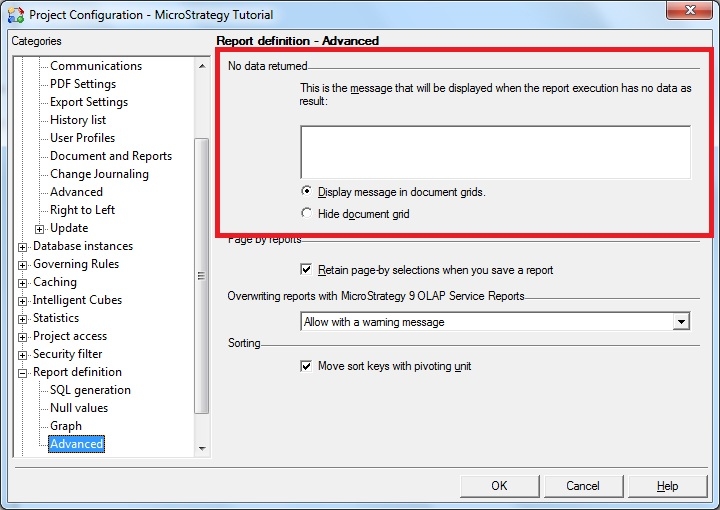Expand the Intelligent Cubes node

point(22,301)
